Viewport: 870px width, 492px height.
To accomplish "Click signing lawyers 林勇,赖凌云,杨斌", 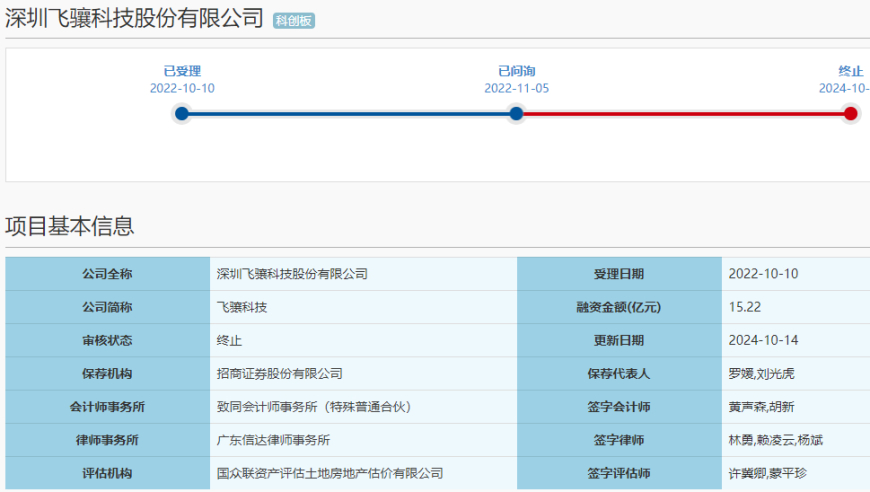I will coord(776,440).
